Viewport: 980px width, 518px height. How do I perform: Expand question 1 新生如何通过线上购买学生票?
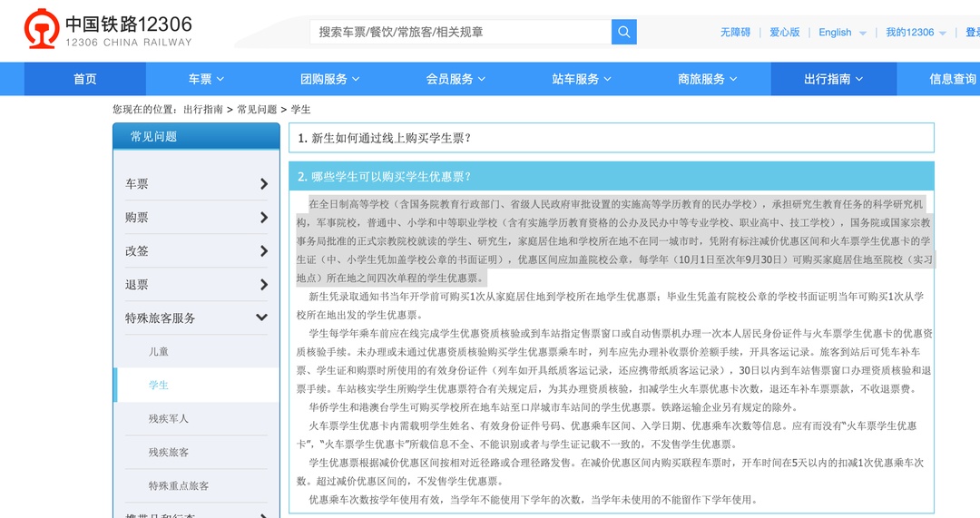[612, 138]
